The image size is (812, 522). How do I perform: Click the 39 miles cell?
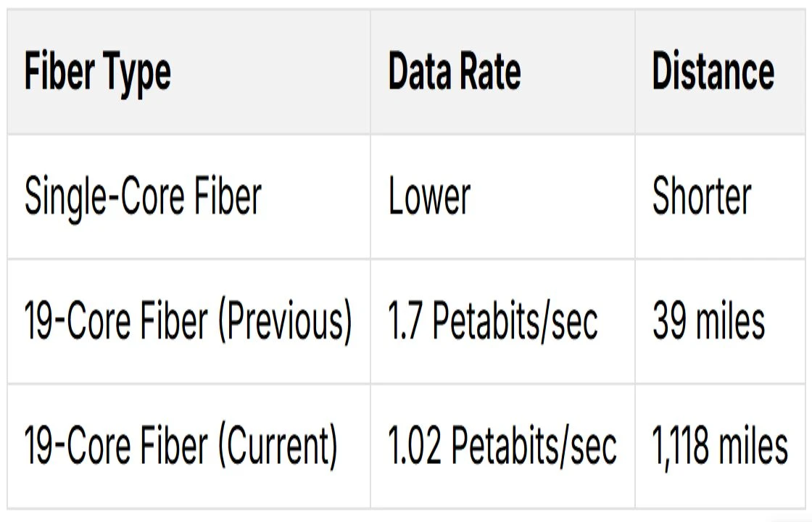(721, 322)
